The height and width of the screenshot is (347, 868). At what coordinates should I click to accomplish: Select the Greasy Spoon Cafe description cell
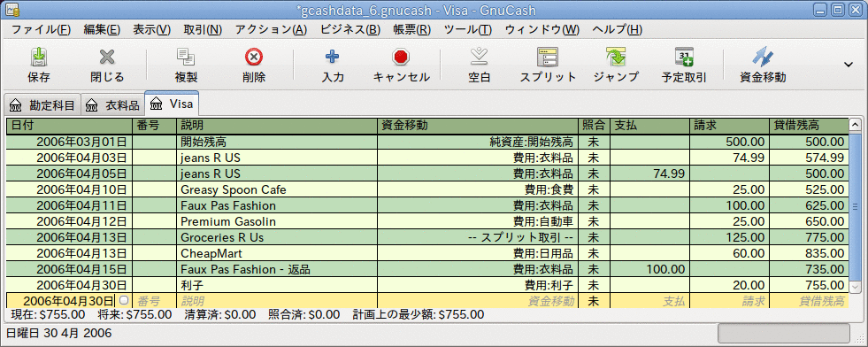(x=277, y=189)
